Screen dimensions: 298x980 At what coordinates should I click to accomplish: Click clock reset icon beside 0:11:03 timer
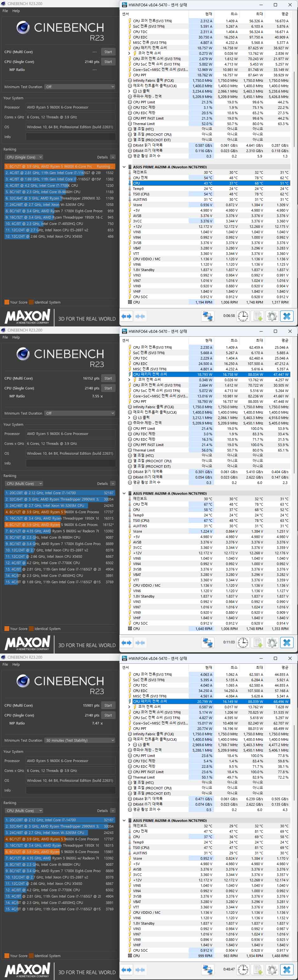click(243, 642)
